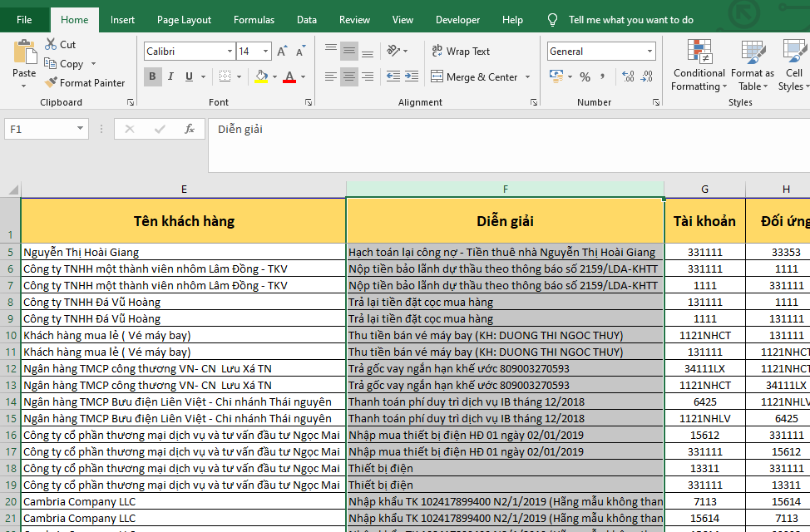Expand the General number format dropdown
The height and width of the screenshot is (532, 810).
pos(649,52)
